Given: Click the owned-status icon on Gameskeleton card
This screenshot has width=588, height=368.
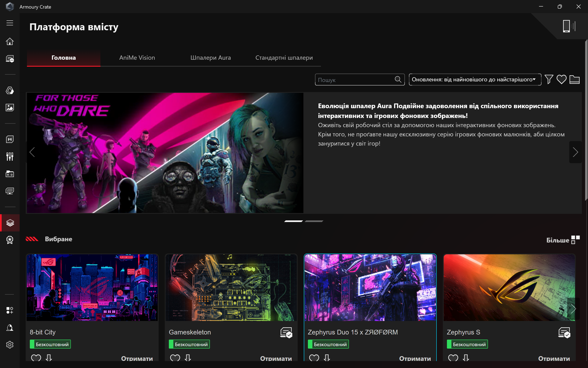Looking at the screenshot, I should 286,333.
